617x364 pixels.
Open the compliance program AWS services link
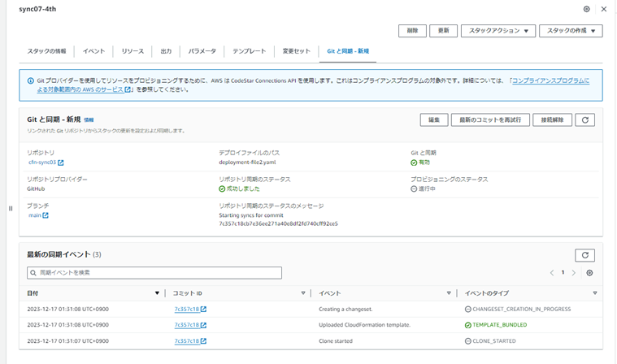click(x=550, y=80)
